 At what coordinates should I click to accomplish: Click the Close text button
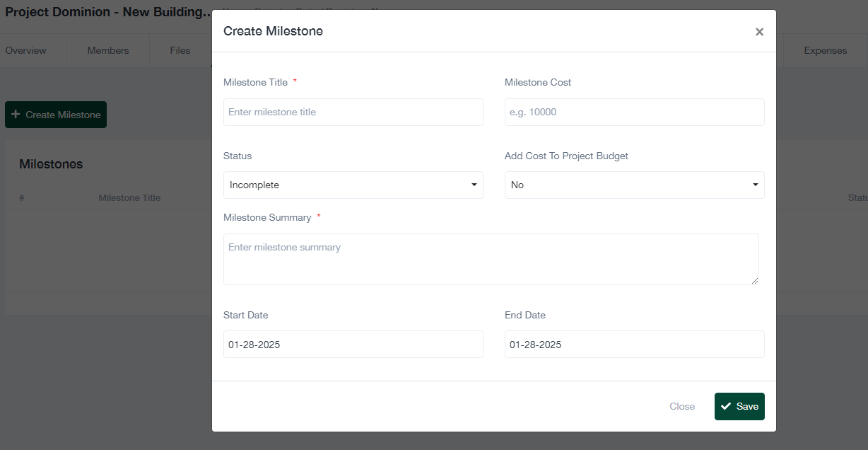point(682,406)
